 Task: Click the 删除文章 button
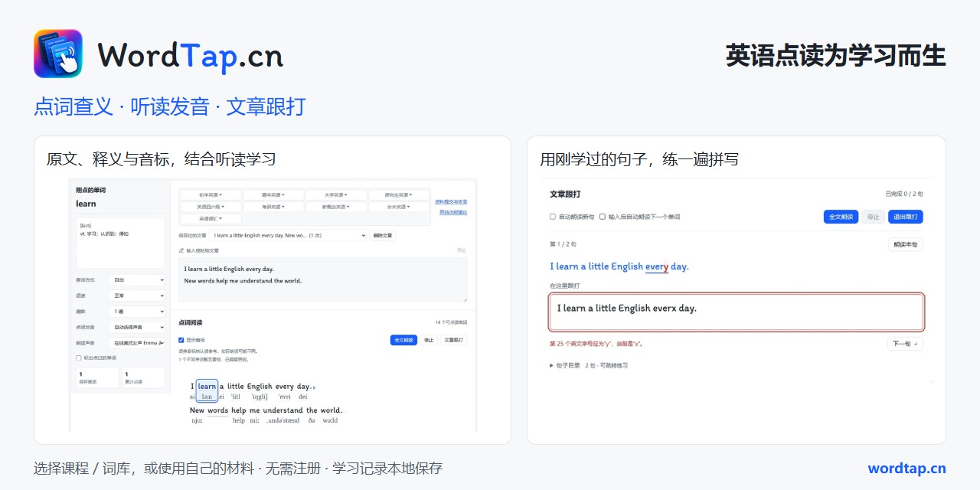[383, 236]
